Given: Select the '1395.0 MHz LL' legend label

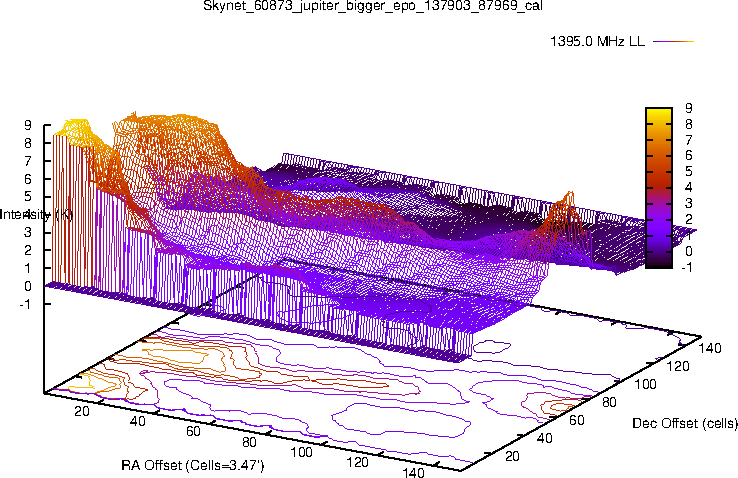Looking at the screenshot, I should coord(597,41).
